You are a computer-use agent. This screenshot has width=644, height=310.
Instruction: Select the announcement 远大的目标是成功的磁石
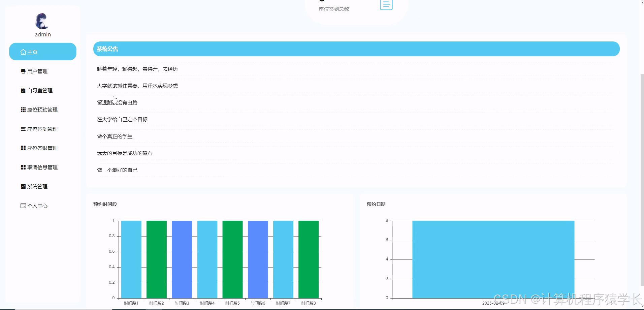pyautogui.click(x=125, y=153)
